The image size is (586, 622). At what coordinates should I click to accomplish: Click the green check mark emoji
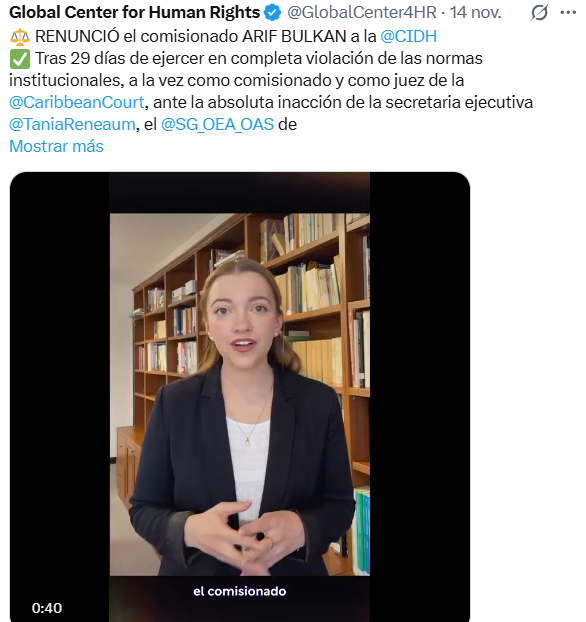[x=19, y=59]
